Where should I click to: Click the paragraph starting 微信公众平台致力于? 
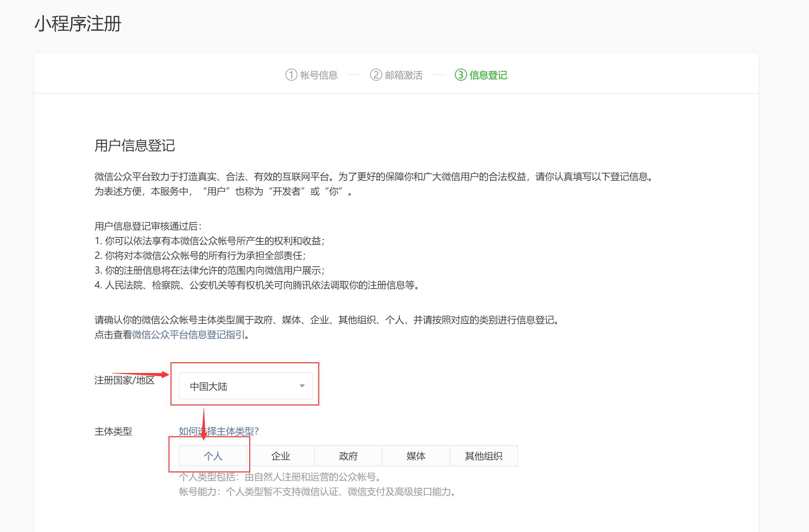pyautogui.click(x=374, y=177)
